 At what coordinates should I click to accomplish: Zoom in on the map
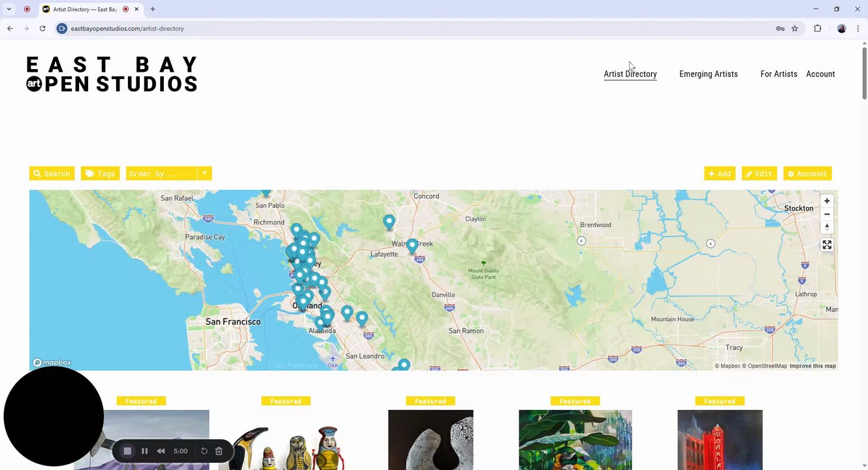point(827,201)
